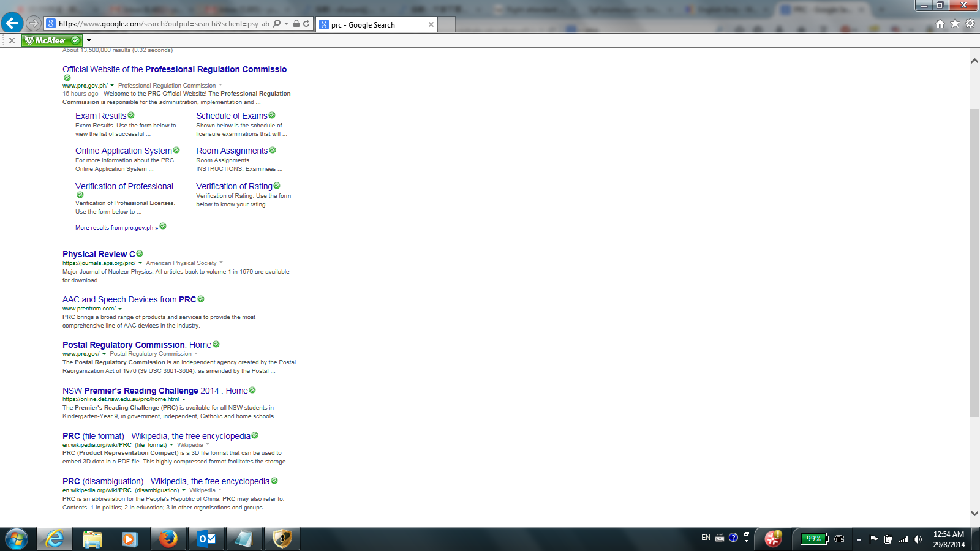The image size is (980, 551).
Task: Refresh the page using the address bar reload icon
Action: point(306,24)
